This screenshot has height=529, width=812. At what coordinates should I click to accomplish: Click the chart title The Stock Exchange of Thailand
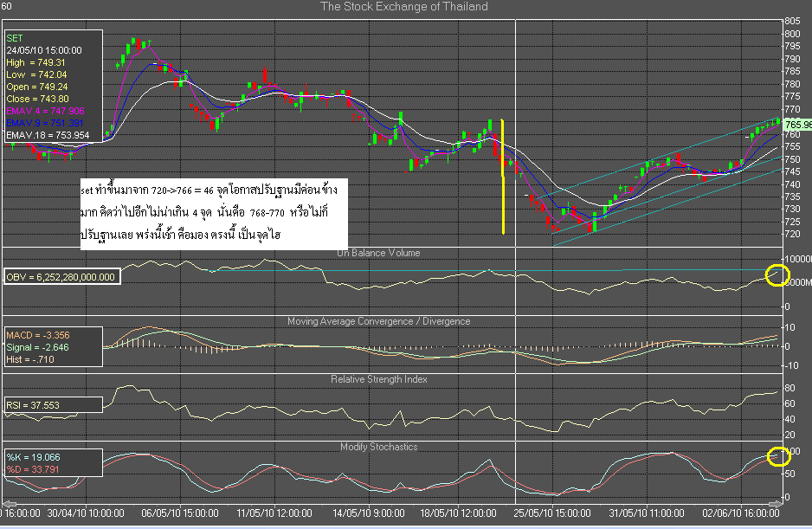(x=404, y=7)
